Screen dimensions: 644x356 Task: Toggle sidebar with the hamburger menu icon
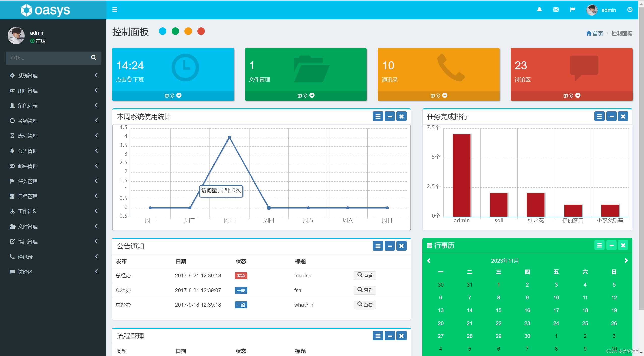pos(115,10)
